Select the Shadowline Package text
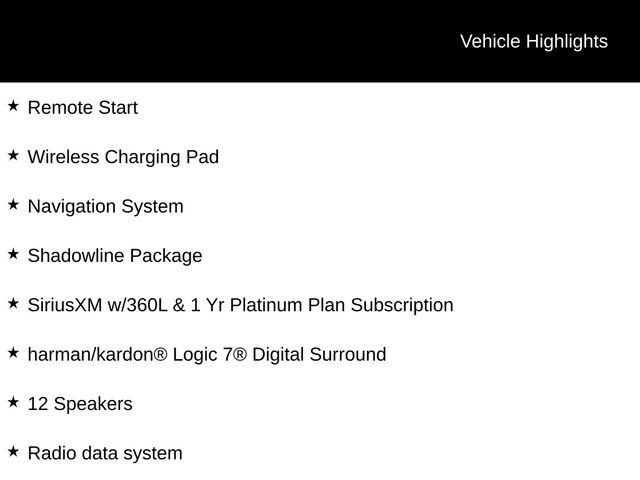This screenshot has height=480, width=640. 115,256
